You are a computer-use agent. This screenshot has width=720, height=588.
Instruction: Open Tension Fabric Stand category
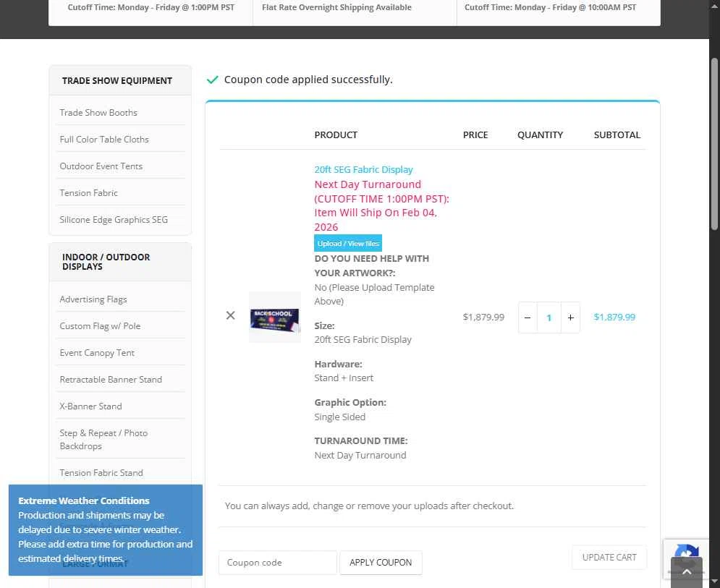[101, 472]
